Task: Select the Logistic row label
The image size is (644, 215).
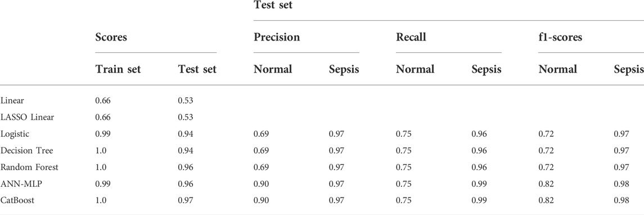Action: 15,134
